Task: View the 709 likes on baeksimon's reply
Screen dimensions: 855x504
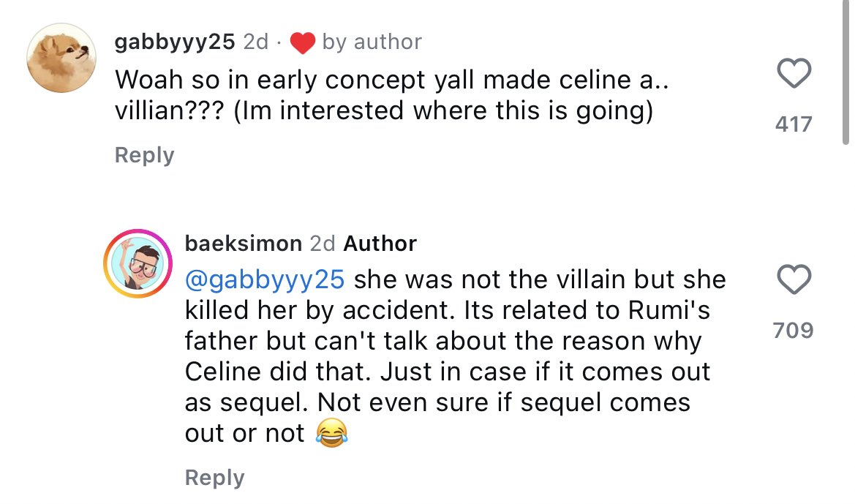Action: coord(794,331)
